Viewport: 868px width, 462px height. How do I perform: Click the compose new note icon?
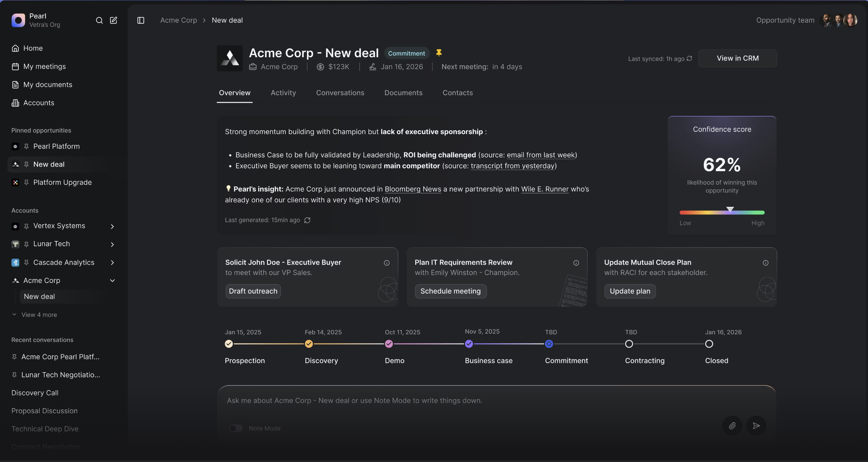click(x=114, y=20)
